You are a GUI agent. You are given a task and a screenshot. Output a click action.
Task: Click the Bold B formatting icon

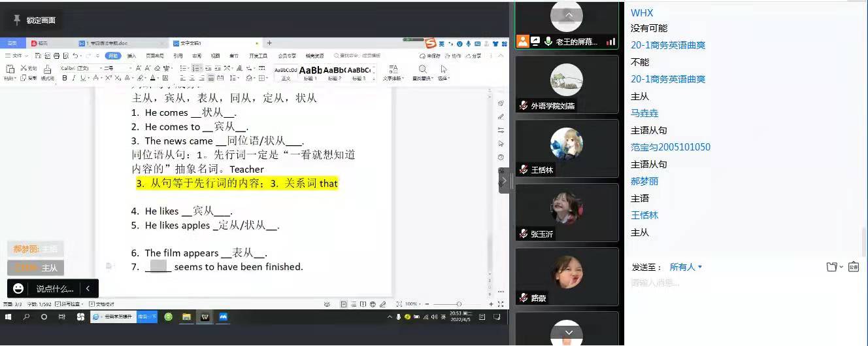click(x=65, y=78)
